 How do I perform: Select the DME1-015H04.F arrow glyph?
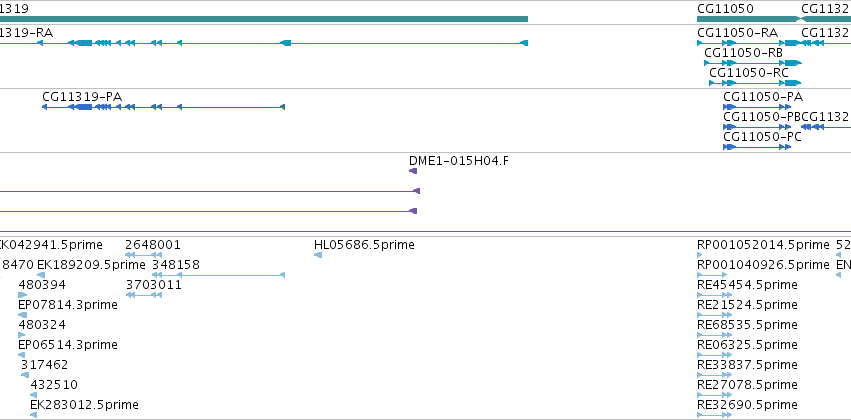point(412,171)
